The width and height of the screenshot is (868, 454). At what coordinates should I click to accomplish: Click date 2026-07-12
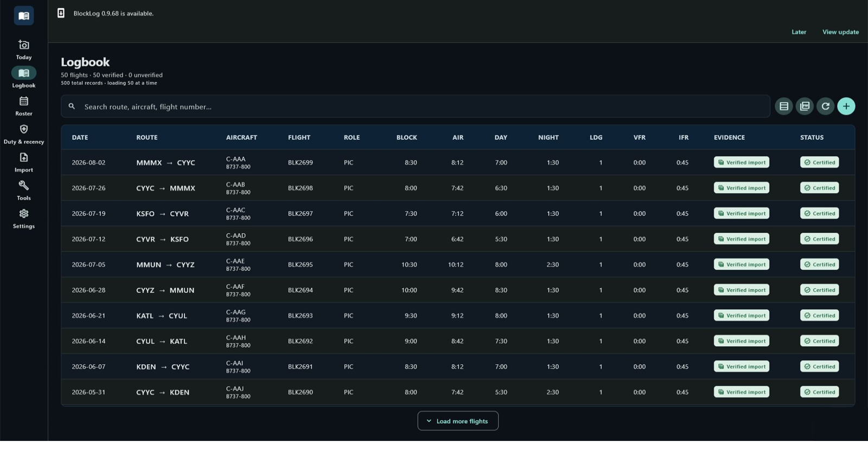coord(88,239)
